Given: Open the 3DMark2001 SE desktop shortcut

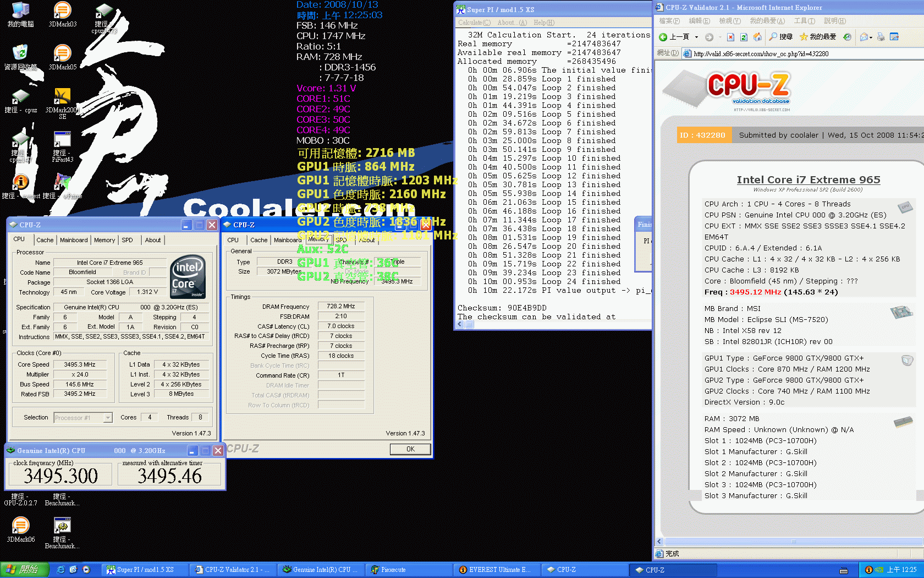Looking at the screenshot, I should tap(62, 103).
